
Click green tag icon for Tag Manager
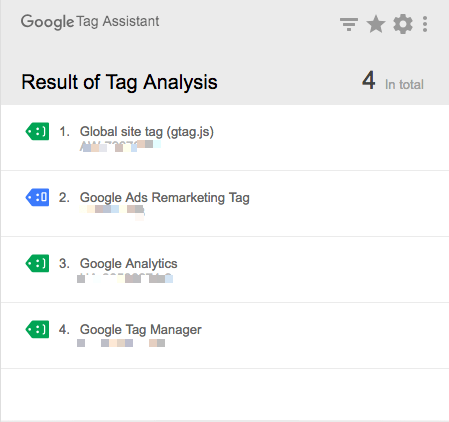[37, 329]
